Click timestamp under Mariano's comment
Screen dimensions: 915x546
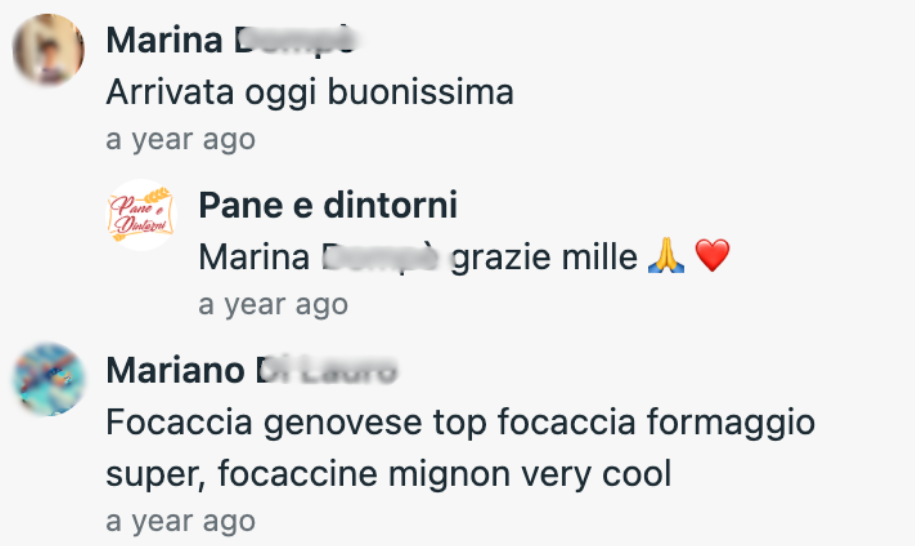tap(180, 521)
